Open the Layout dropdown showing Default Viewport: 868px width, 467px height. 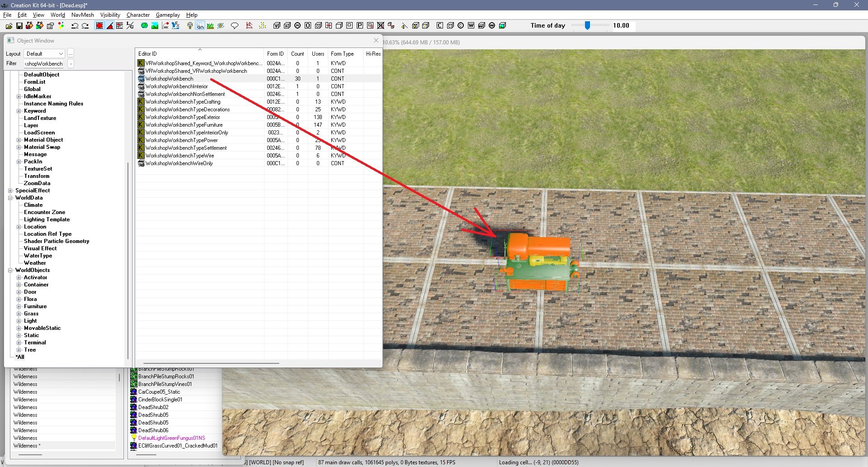click(44, 54)
